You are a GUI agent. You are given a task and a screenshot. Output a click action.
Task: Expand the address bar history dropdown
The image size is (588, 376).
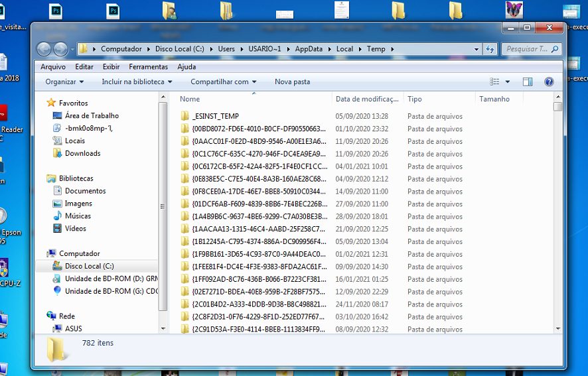(477, 49)
